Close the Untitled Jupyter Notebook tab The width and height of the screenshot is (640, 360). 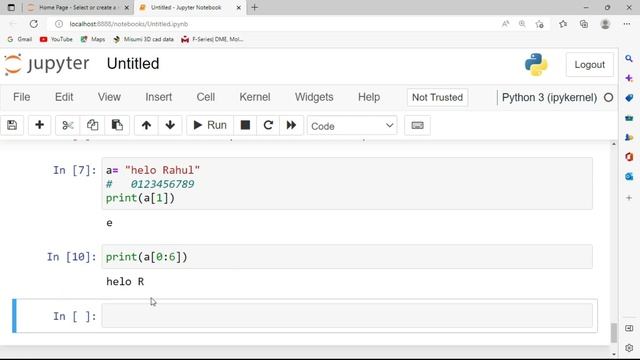point(239,7)
